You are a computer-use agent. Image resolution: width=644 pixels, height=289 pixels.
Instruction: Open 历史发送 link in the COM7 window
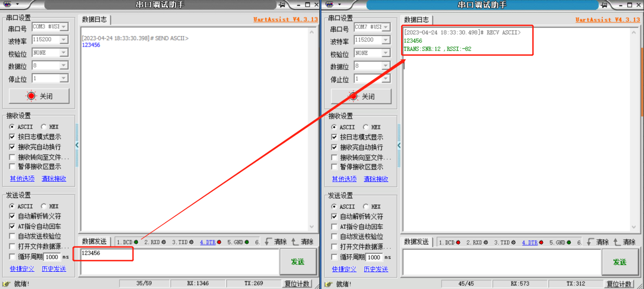(x=376, y=269)
